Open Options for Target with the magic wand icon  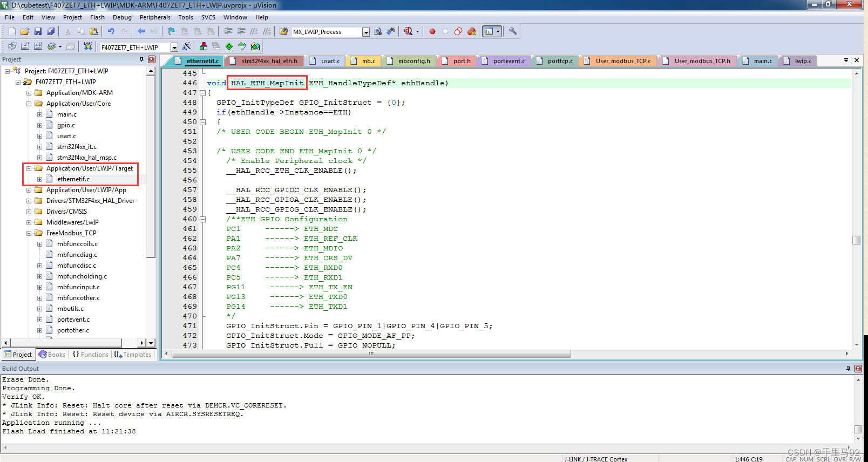186,46
